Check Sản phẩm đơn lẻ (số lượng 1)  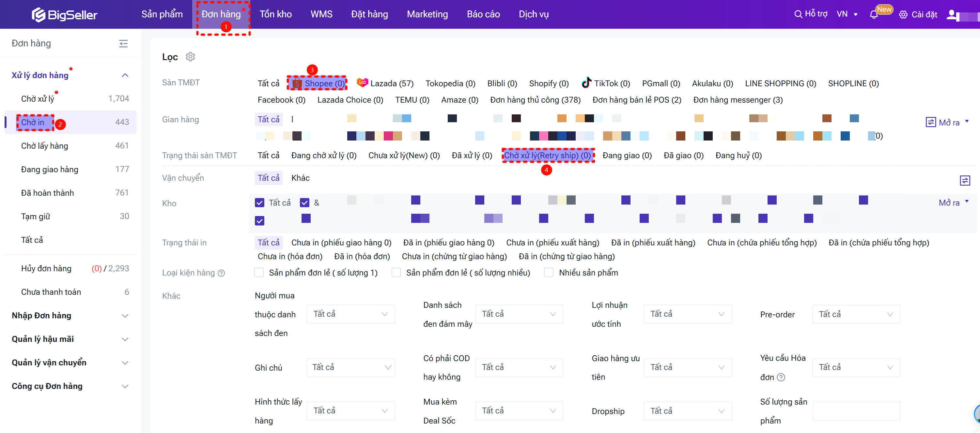click(259, 273)
